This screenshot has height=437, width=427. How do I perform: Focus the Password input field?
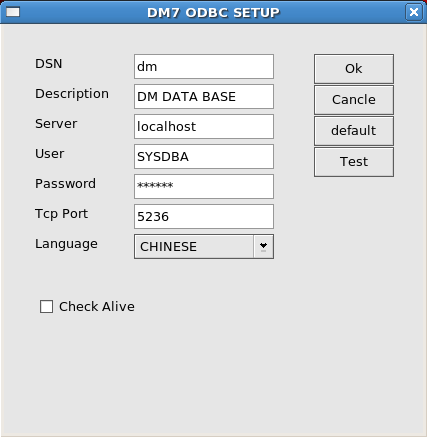point(204,186)
